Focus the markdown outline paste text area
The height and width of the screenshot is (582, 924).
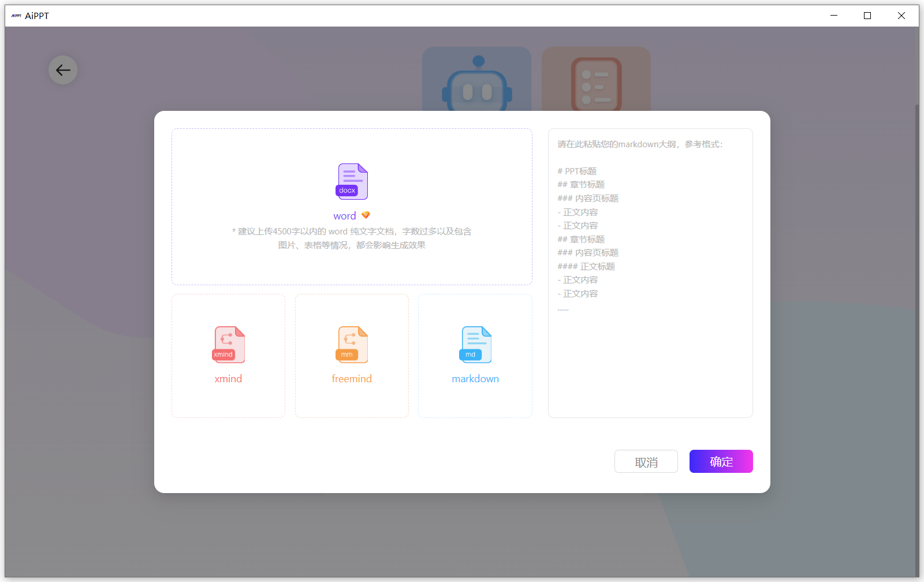(x=650, y=273)
